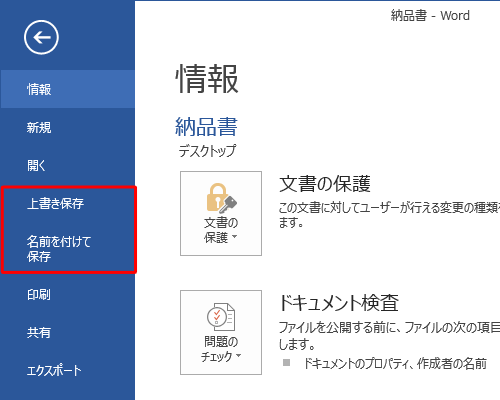Click the 納品書 document name heading
Image resolution: width=500 pixels, height=400 pixels.
click(x=206, y=127)
